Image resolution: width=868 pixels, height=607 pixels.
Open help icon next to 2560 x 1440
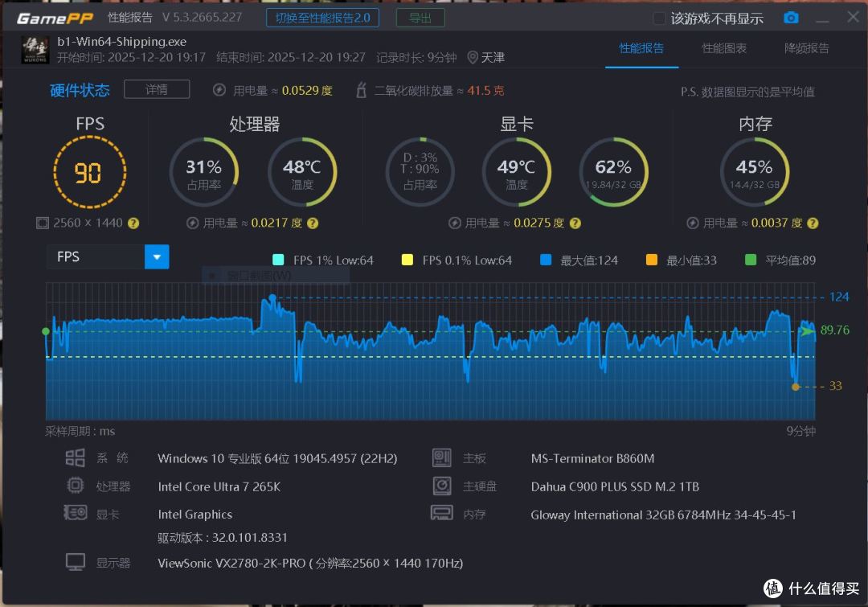[x=133, y=224]
